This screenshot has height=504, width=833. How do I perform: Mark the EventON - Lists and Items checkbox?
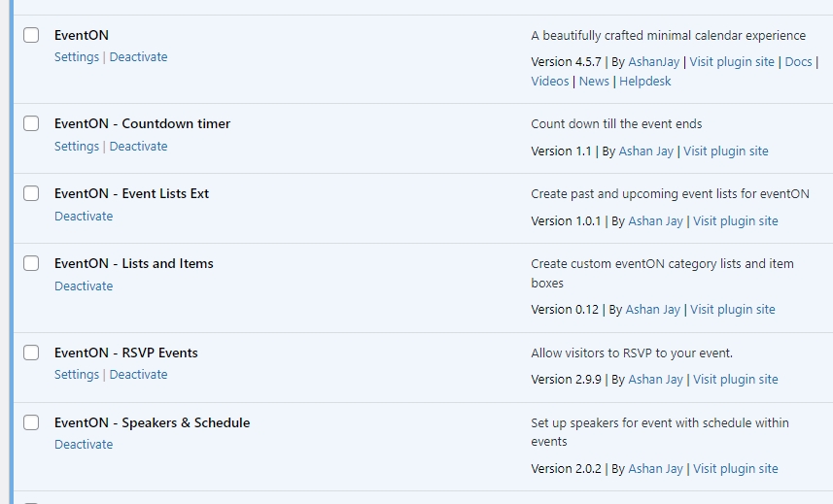(31, 263)
